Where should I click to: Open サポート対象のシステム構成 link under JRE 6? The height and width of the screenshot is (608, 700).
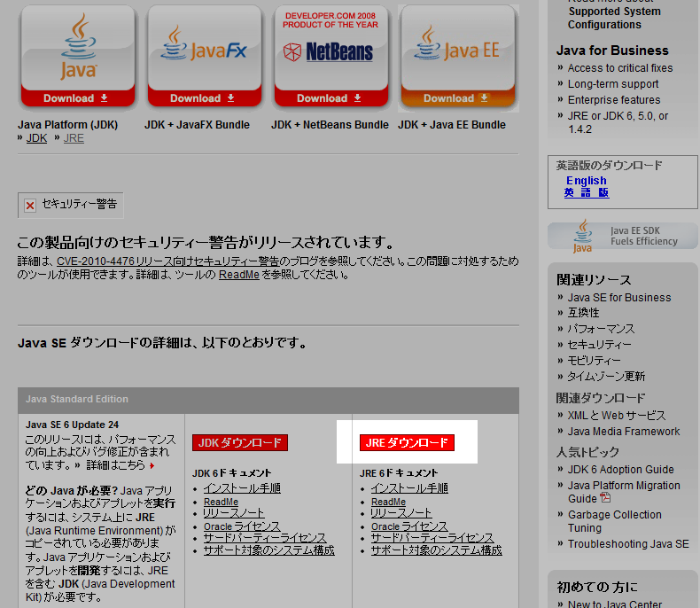[x=436, y=550]
